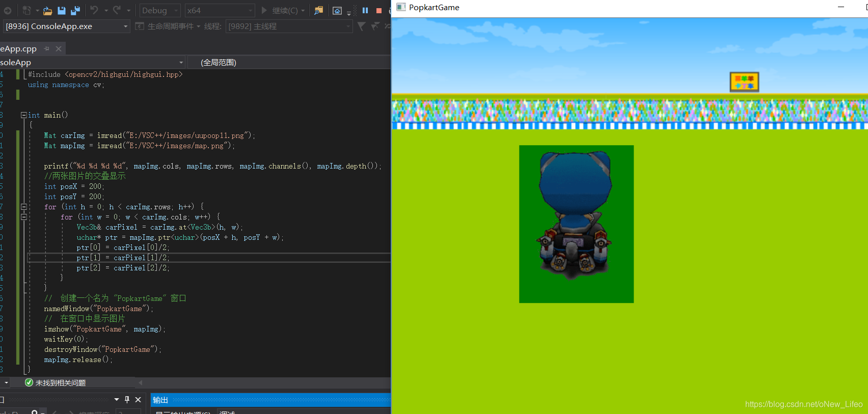
Task: Click the no issues found (未找到相关问题) indicator
Action: coord(55,382)
